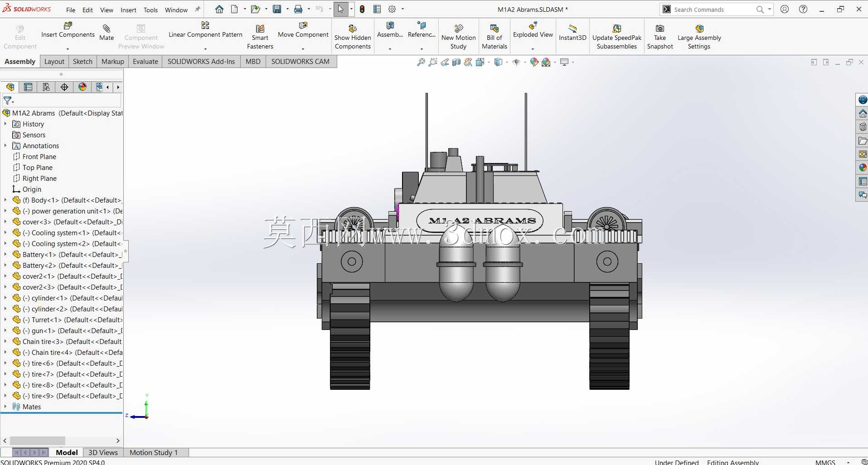The image size is (868, 465).
Task: Pin the menu bar
Action: point(197,10)
